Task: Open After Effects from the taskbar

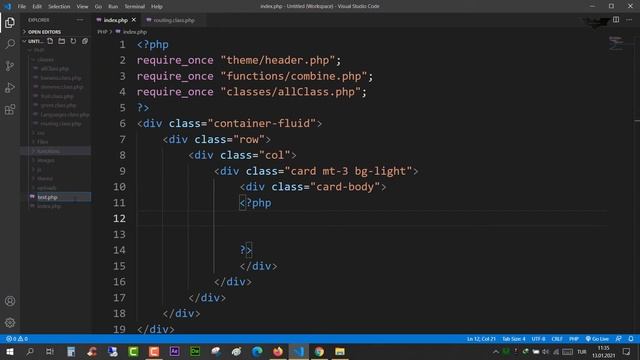Action: (174, 351)
